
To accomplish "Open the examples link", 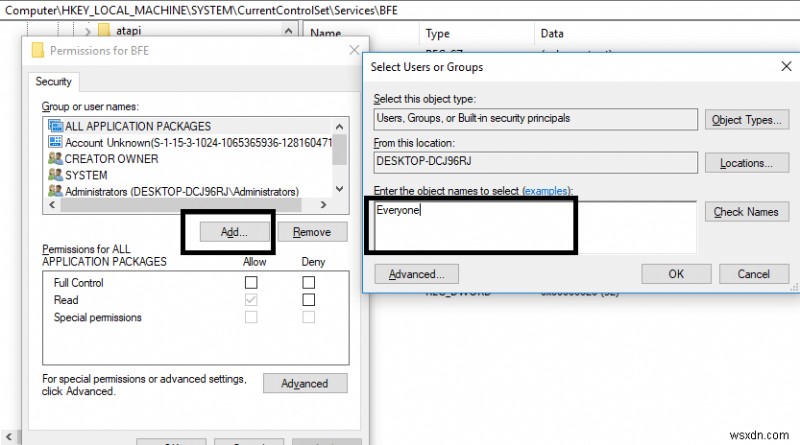I will point(546,191).
